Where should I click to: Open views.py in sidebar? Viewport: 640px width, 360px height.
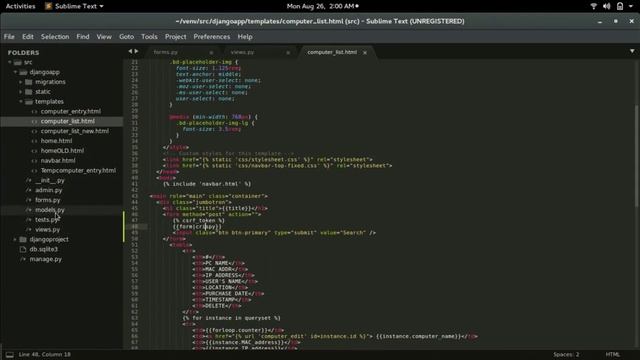click(47, 229)
